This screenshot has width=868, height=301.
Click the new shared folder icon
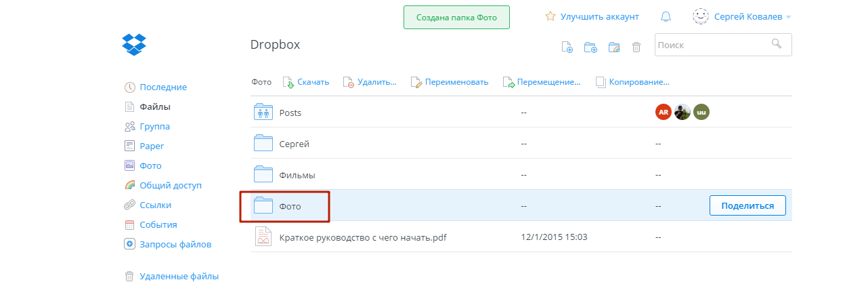pos(614,47)
